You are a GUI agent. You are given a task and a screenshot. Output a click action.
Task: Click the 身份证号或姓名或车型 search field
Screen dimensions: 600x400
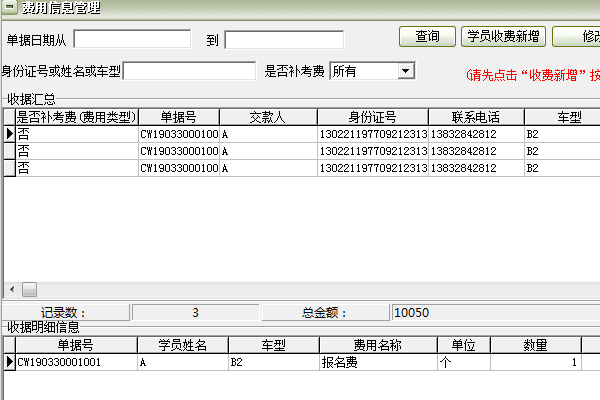[x=189, y=71]
